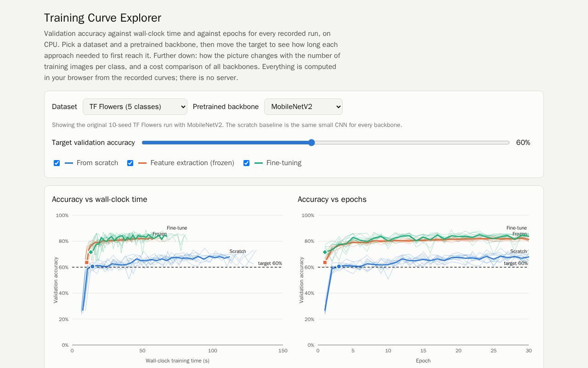Click the 150 tick on wall-clock time axis
588x368 pixels.
pyautogui.click(x=283, y=351)
